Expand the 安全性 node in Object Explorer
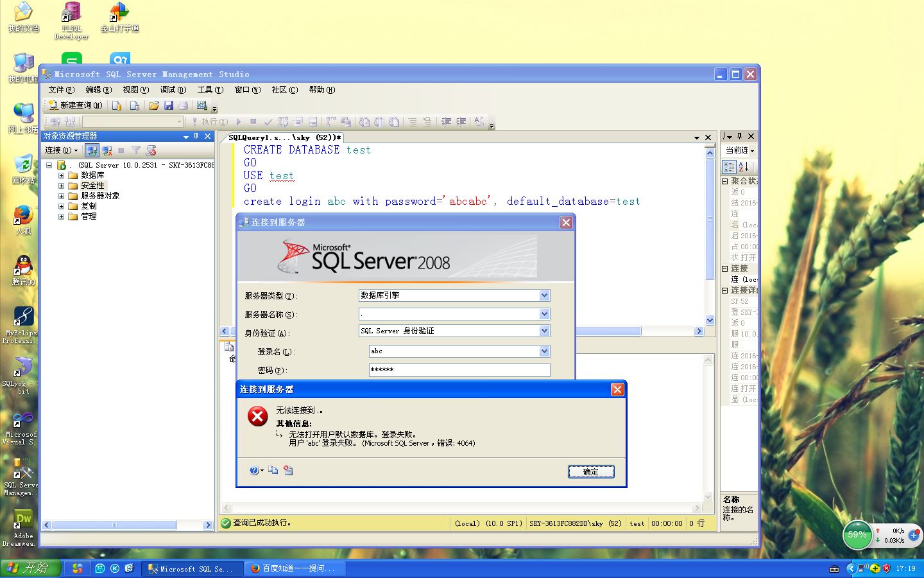 tap(62, 186)
